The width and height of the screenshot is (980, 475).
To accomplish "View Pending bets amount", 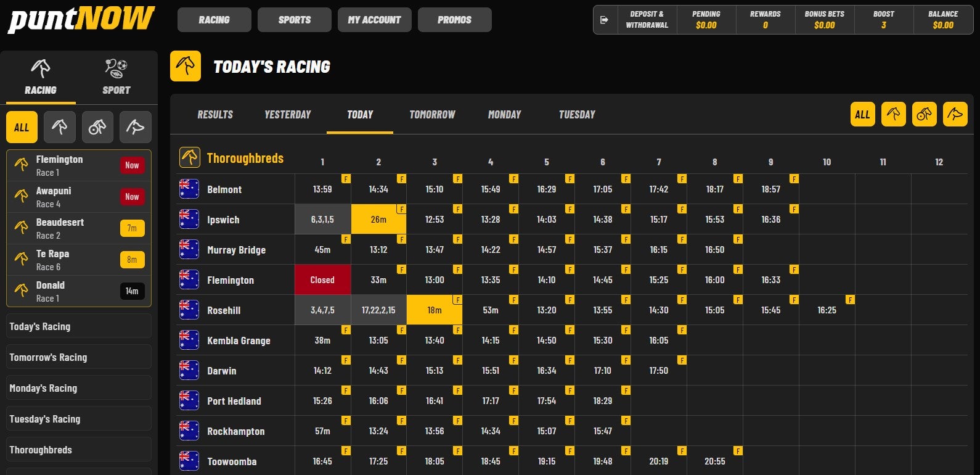I will point(706,20).
